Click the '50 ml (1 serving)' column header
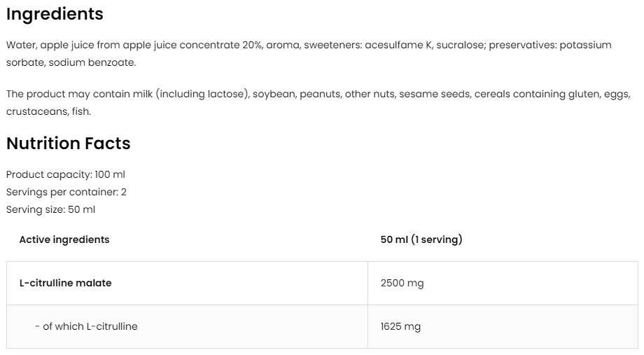Screen dimensions: 644x355 [421, 239]
